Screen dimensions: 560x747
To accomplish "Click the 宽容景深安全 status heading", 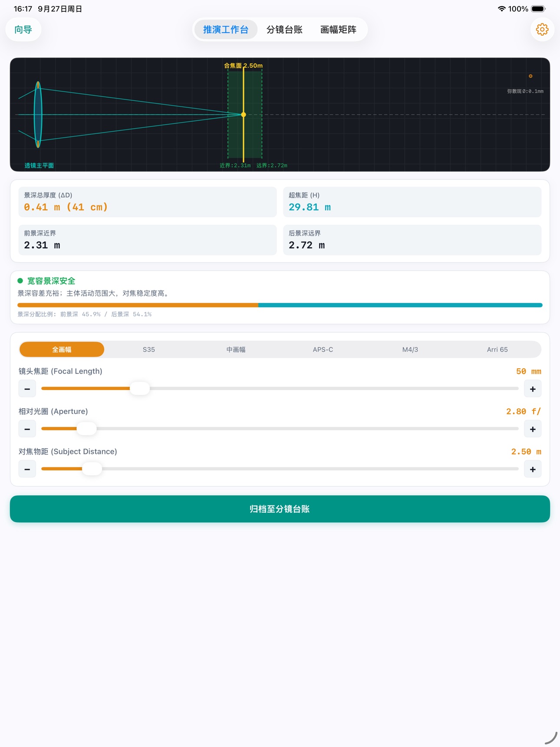I will (51, 281).
